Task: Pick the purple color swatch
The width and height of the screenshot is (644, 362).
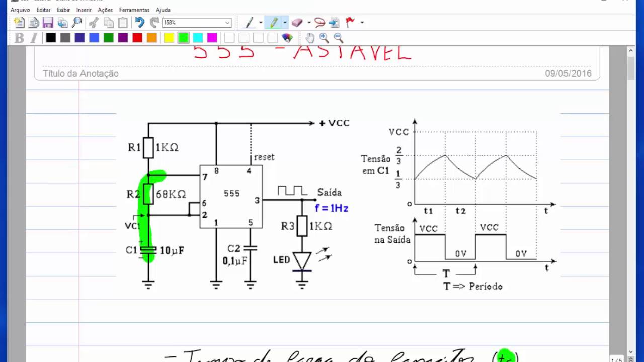Action: 123,38
